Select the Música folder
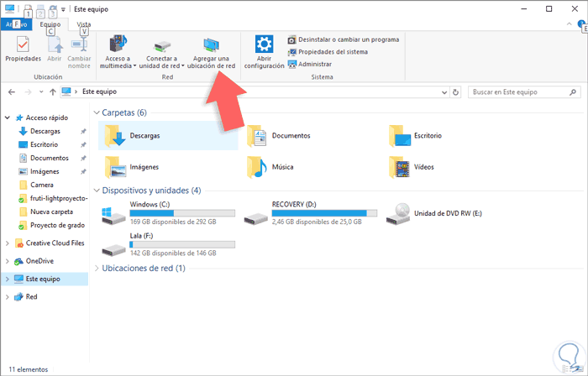This screenshot has width=588, height=376. click(270, 167)
